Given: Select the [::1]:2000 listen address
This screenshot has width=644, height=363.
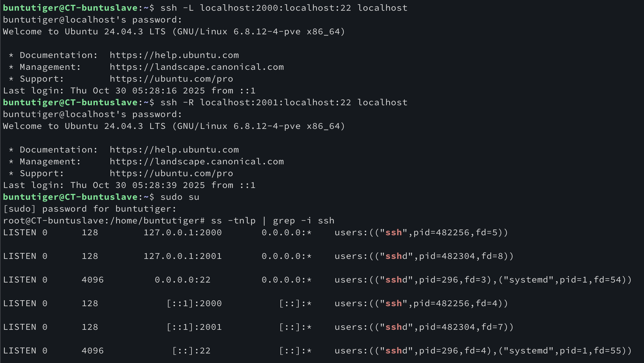Looking at the screenshot, I should click(x=194, y=303).
